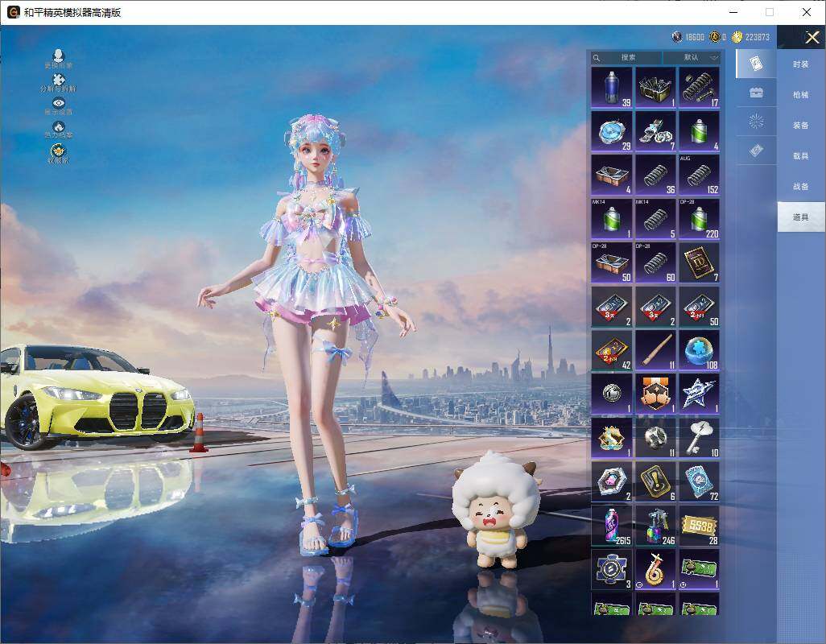Switch to the 载具 category tab
The width and height of the screenshot is (826, 644).
[801, 156]
